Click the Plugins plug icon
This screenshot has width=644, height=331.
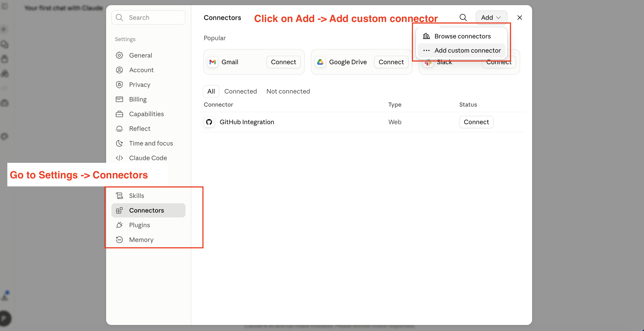tap(119, 225)
